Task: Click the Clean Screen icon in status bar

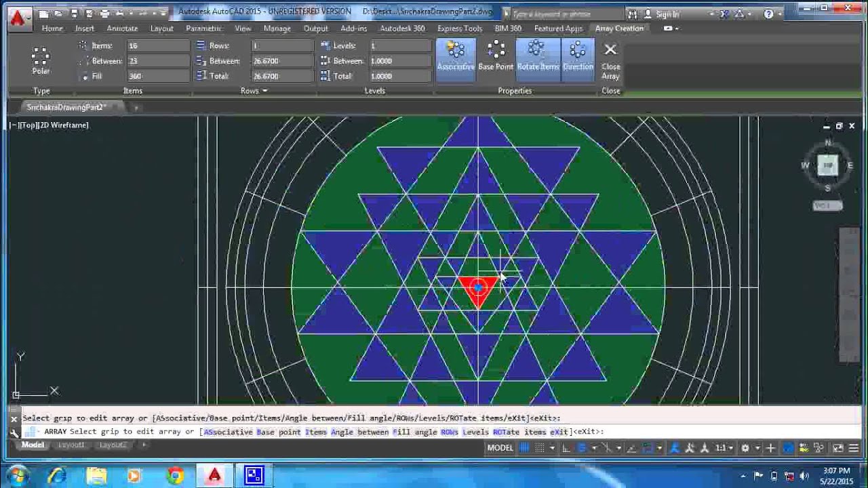Action: click(838, 448)
